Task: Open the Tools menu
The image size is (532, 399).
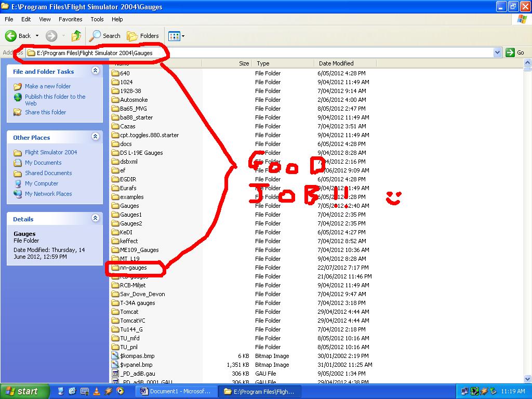Action: coord(97,19)
